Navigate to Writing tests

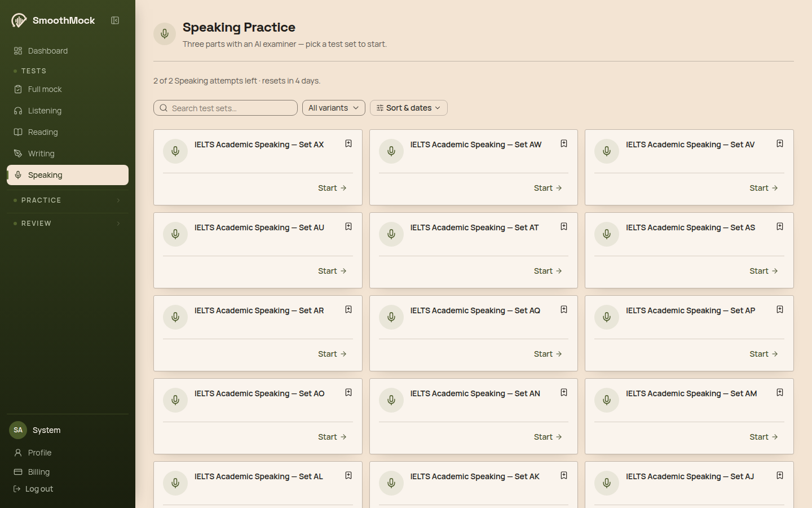[x=68, y=154]
